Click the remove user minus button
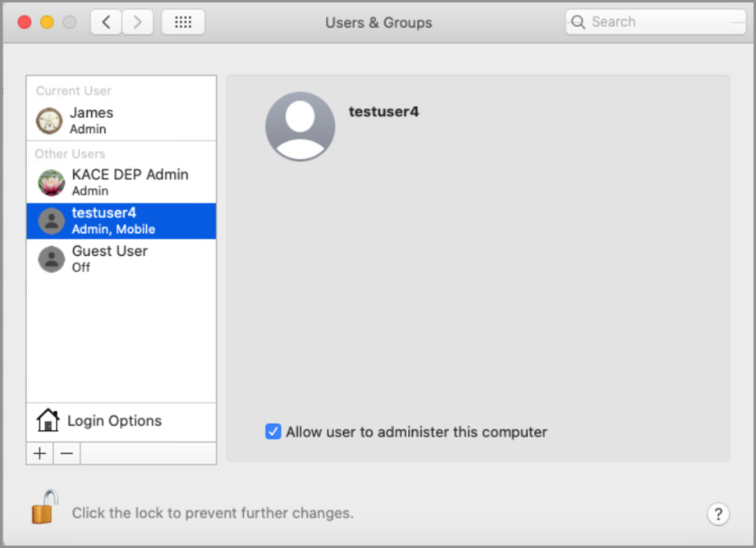This screenshot has width=756, height=548. tap(66, 454)
